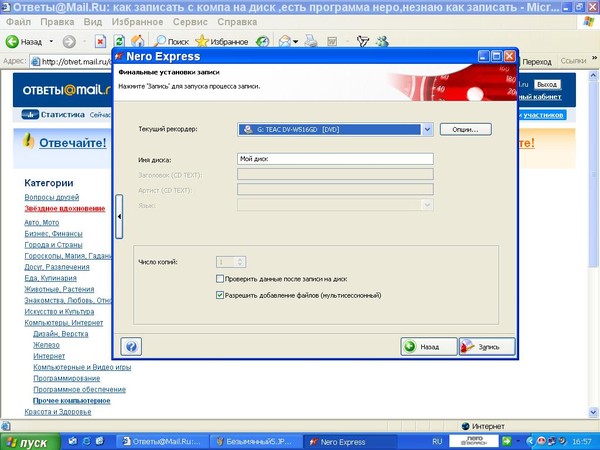
Task: Click the Назад button in Nero Express
Action: tap(429, 347)
